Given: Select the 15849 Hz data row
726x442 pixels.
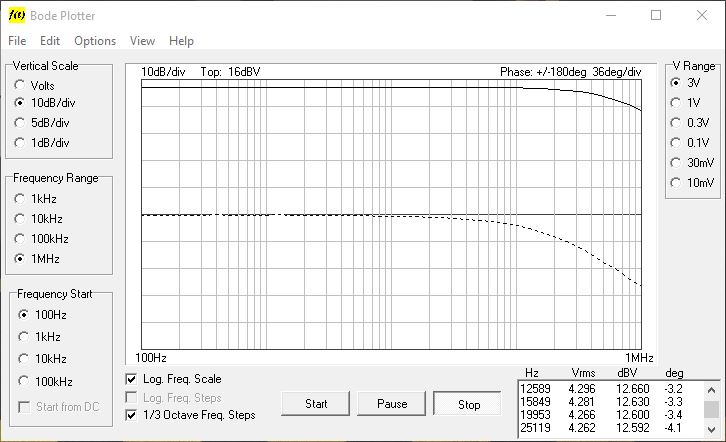Looking at the screenshot, I should coord(610,402).
